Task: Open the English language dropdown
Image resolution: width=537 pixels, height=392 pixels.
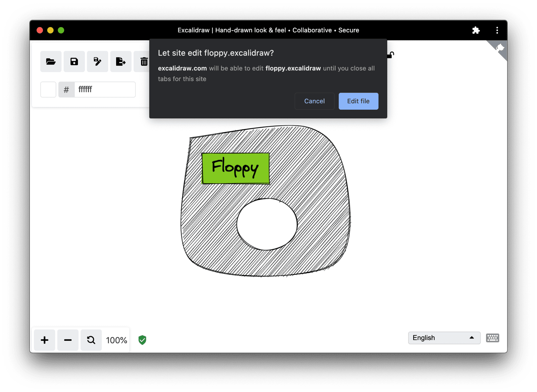Action: [x=436, y=338]
